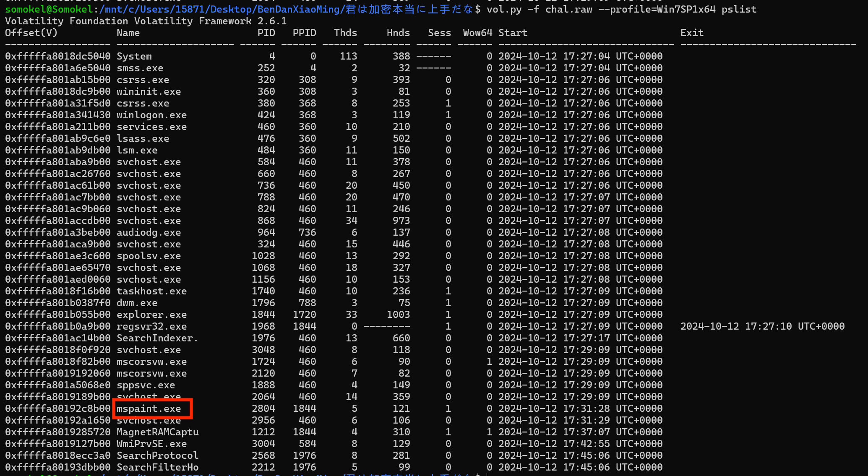This screenshot has width=868, height=476.
Task: Click the 'Name' column header
Action: coord(128,33)
